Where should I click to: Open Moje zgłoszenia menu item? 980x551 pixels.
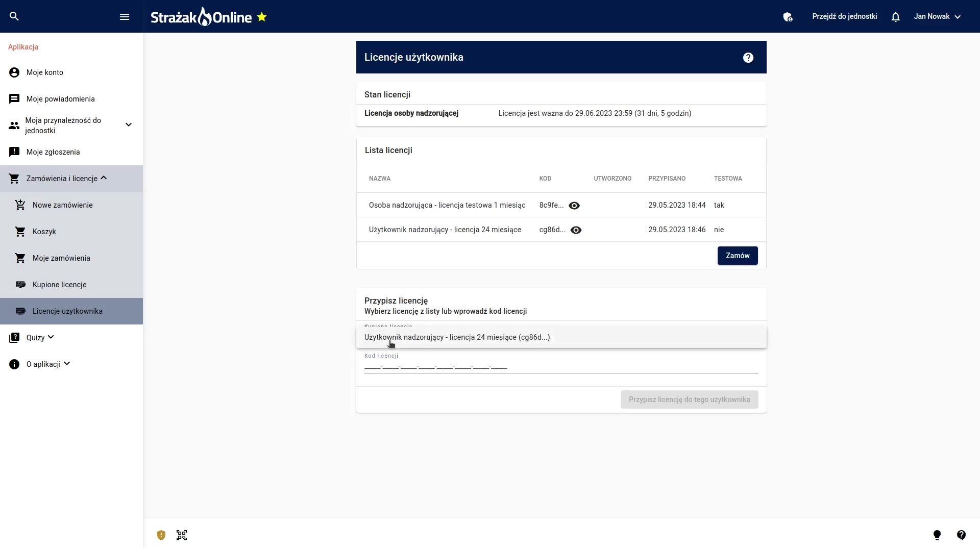[x=71, y=152]
